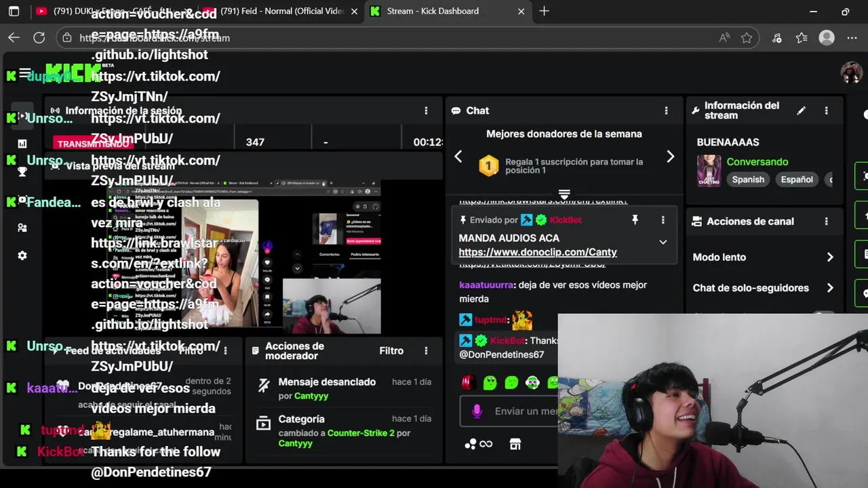This screenshot has height=488, width=868.
Task: Open the bar chart analytics sidebar icon
Action: click(x=22, y=144)
